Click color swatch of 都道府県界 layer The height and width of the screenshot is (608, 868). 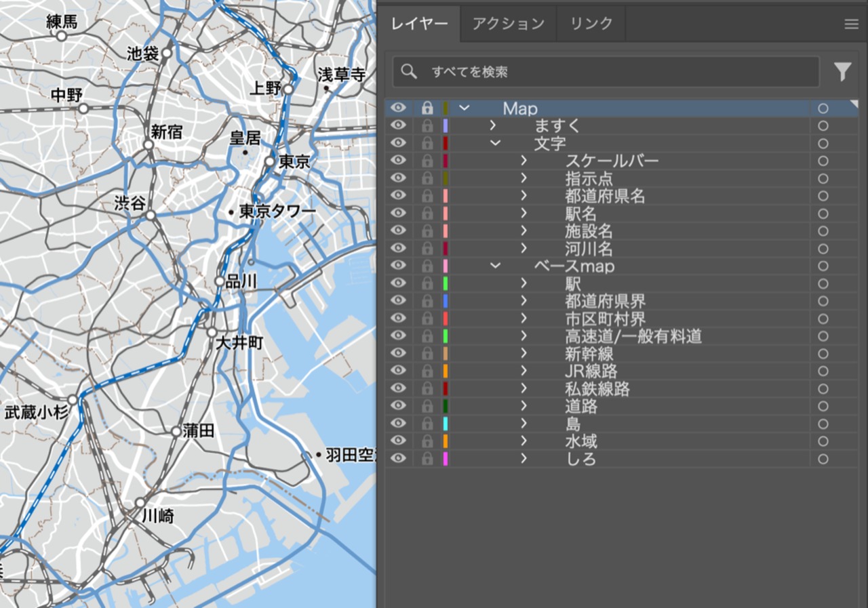click(446, 301)
